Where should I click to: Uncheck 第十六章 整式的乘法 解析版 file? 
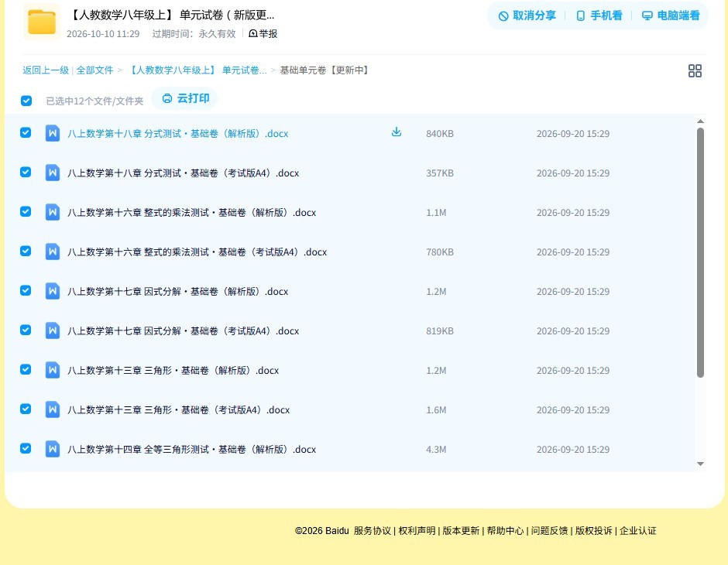pyautogui.click(x=26, y=211)
